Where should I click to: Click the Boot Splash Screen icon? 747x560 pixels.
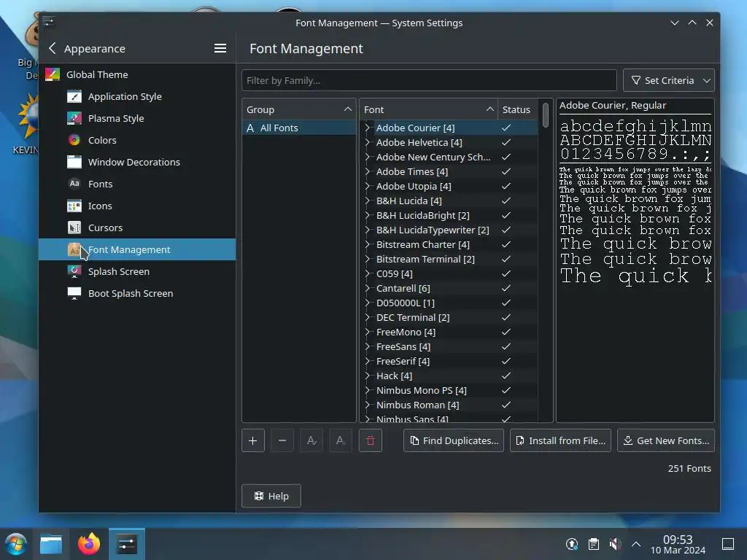[x=74, y=293]
